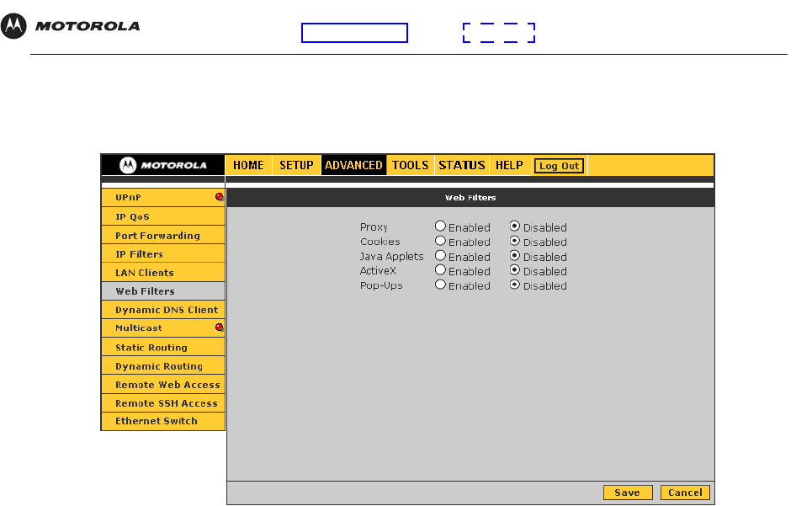Enable the Proxy filter

click(440, 226)
